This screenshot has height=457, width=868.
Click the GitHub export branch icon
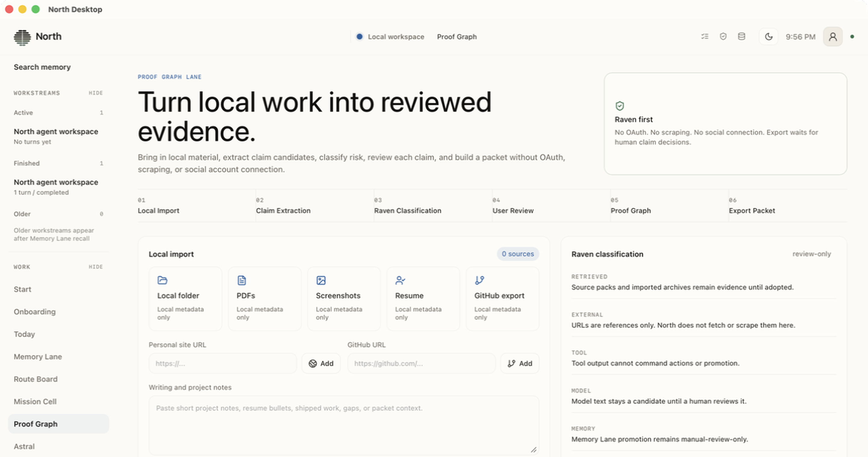point(479,280)
